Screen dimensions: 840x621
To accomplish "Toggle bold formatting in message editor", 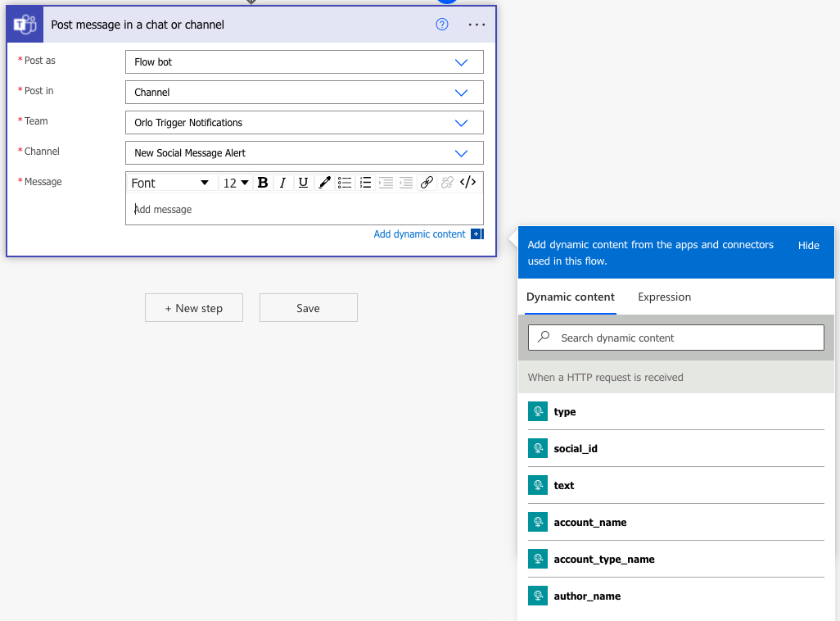I will pos(263,183).
